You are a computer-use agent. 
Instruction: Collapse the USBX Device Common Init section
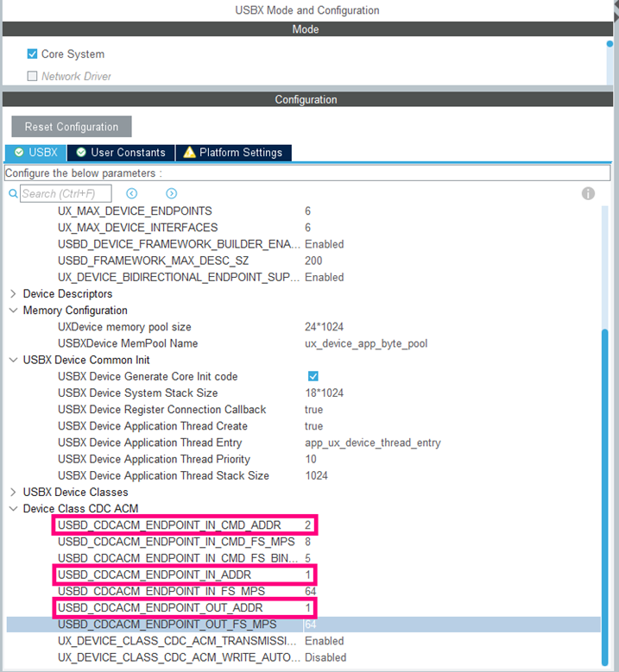click(13, 360)
